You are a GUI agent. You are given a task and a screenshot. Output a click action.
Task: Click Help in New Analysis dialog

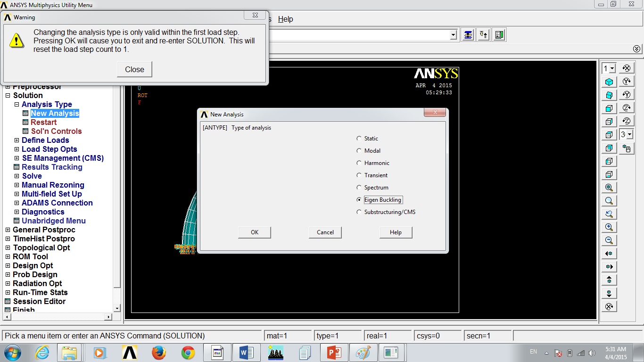click(396, 232)
